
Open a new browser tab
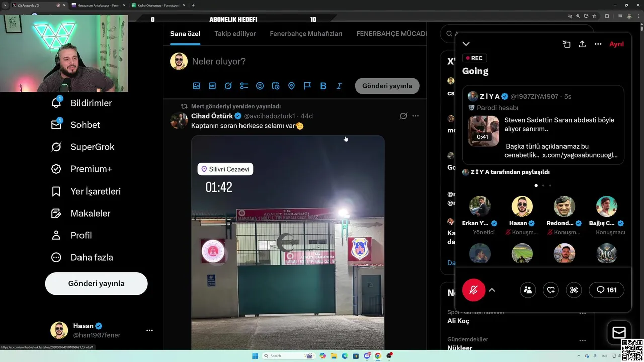[193, 5]
